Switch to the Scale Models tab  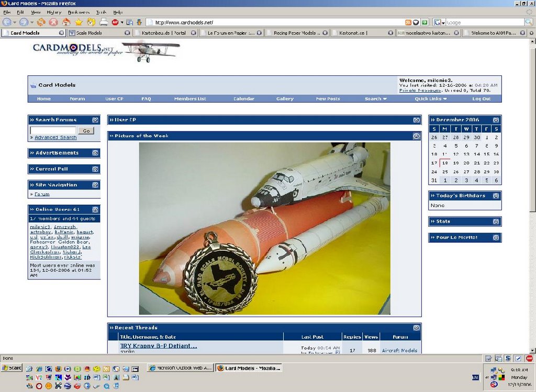coord(89,33)
